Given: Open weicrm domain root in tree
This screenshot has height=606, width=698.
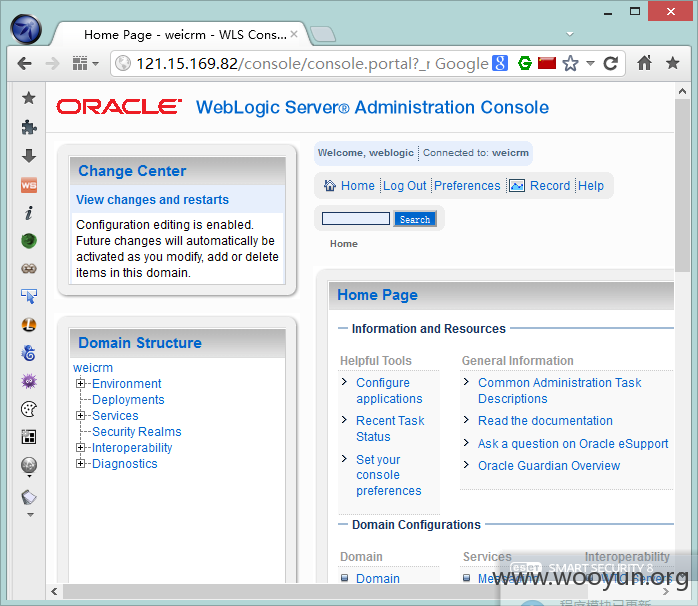Looking at the screenshot, I should [93, 367].
